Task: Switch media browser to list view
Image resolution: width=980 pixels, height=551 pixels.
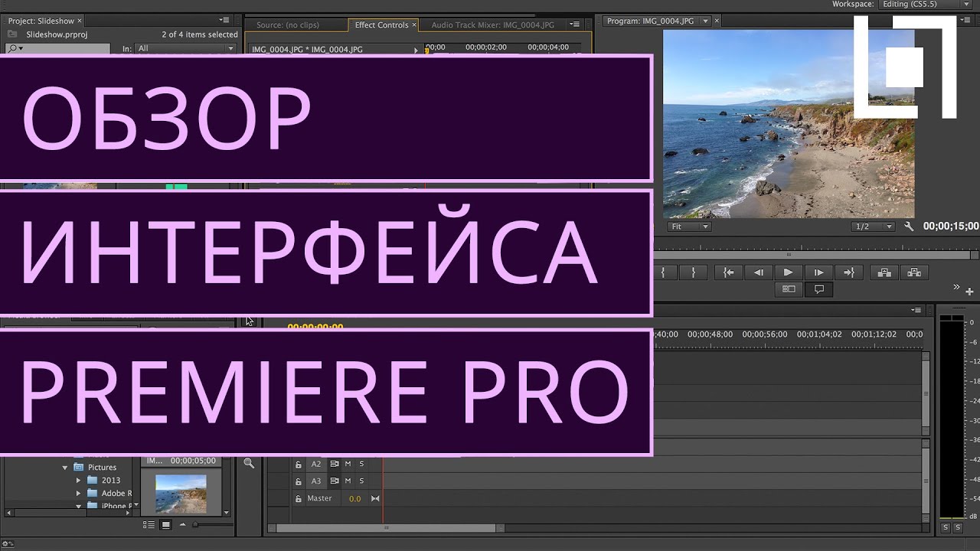Action: 149,525
